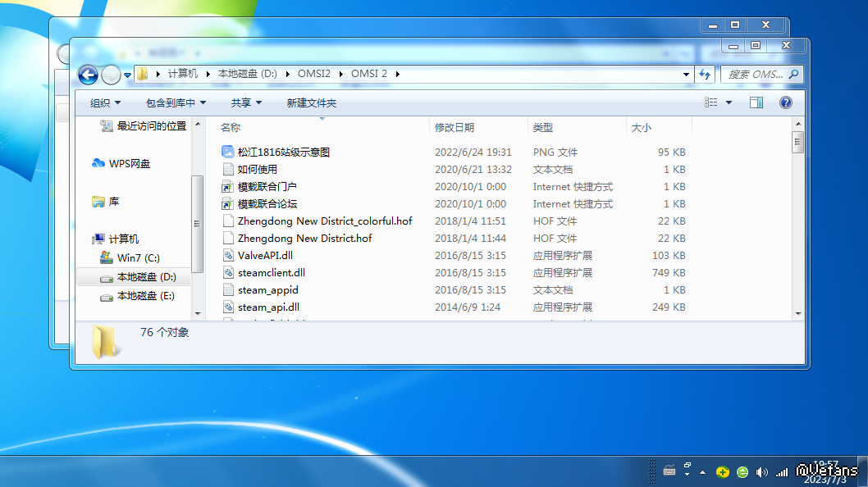Image resolution: width=868 pixels, height=487 pixels.
Task: Select 本地磁盘 (D:) in navigation pane
Action: click(137, 277)
